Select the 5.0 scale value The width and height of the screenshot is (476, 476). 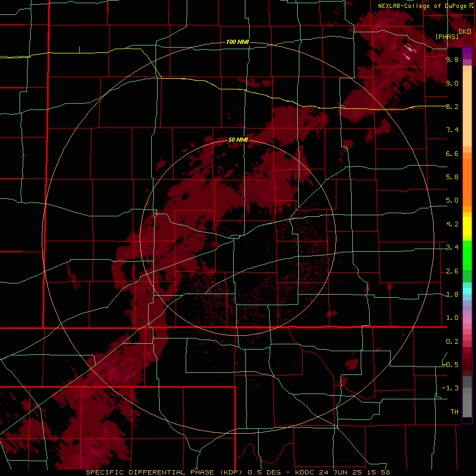(x=452, y=200)
